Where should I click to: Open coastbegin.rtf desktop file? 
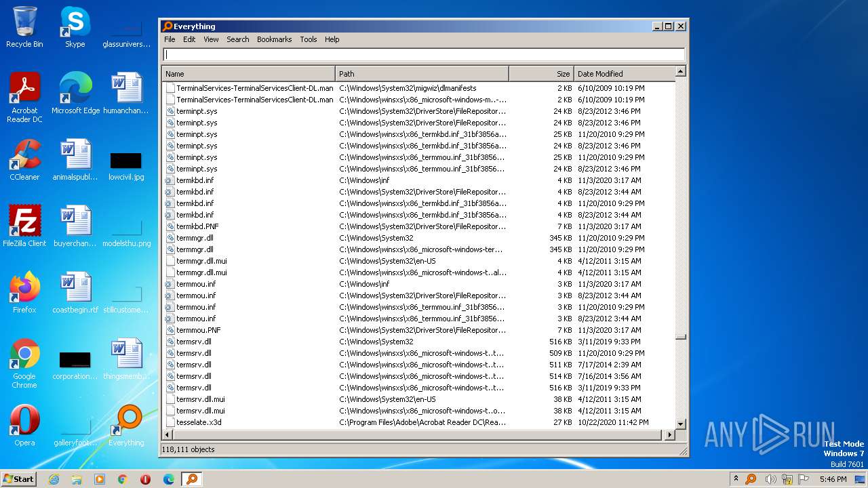(x=75, y=292)
